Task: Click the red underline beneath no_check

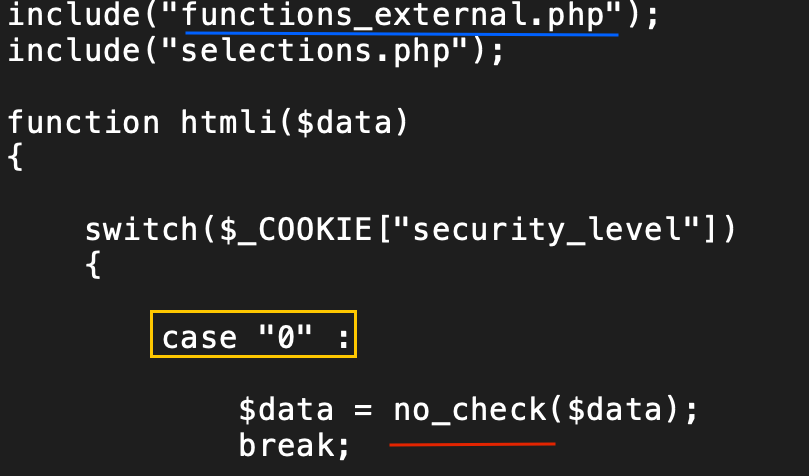Action: tap(473, 444)
